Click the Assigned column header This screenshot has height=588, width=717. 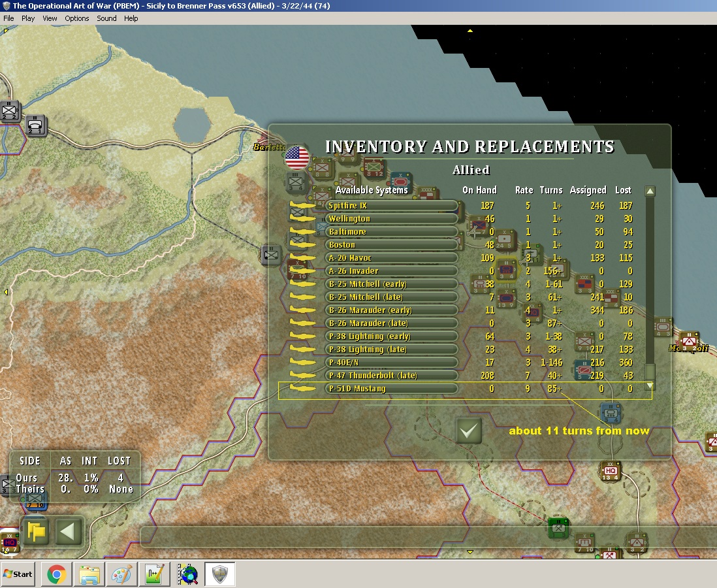coord(588,190)
